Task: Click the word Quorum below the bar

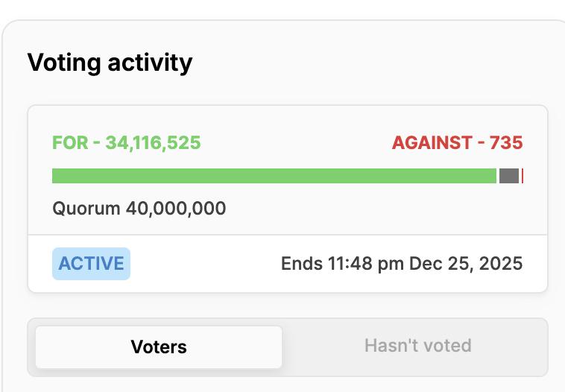Action: (86, 208)
